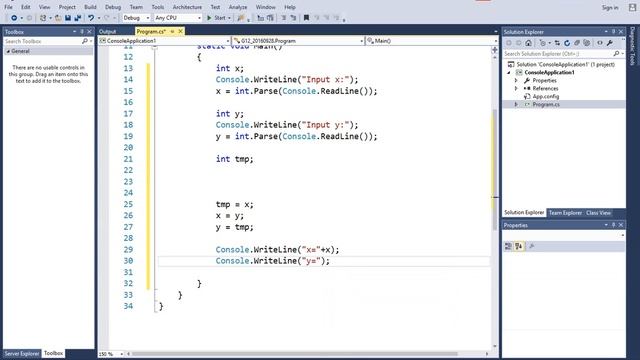Open the Diagnostic Tools side tab
This screenshot has width=640, height=360.
tap(632, 46)
